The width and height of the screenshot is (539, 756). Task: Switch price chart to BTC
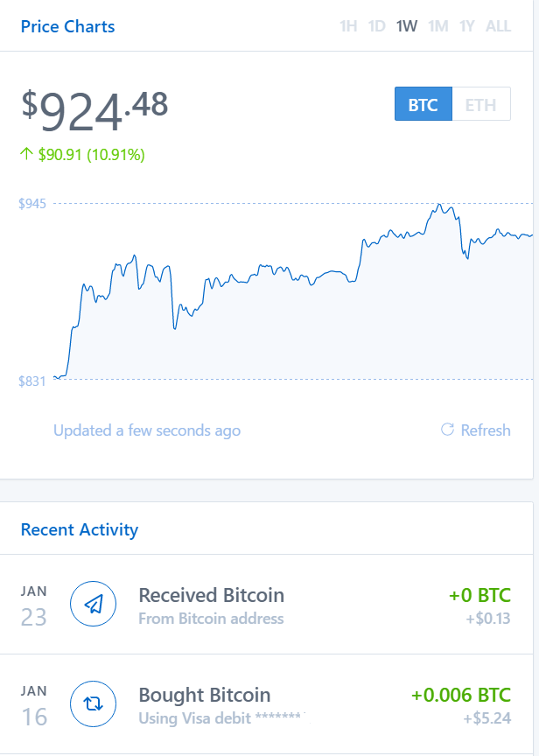click(x=423, y=105)
